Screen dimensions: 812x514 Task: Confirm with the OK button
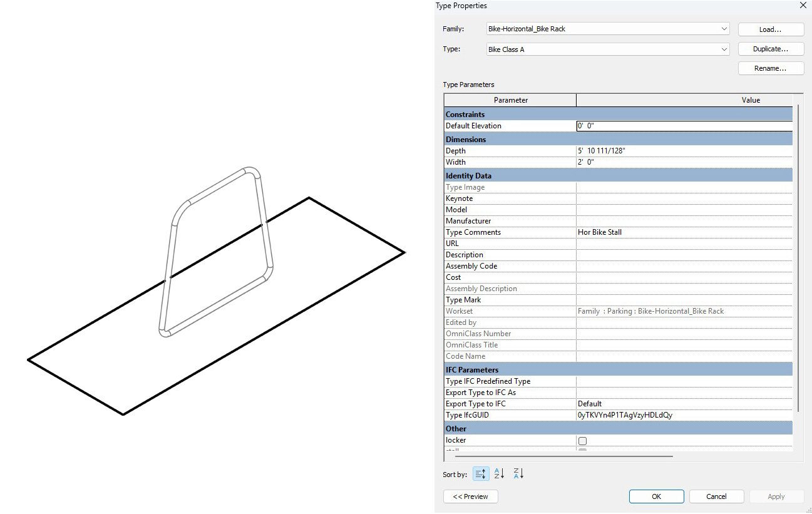tap(656, 496)
